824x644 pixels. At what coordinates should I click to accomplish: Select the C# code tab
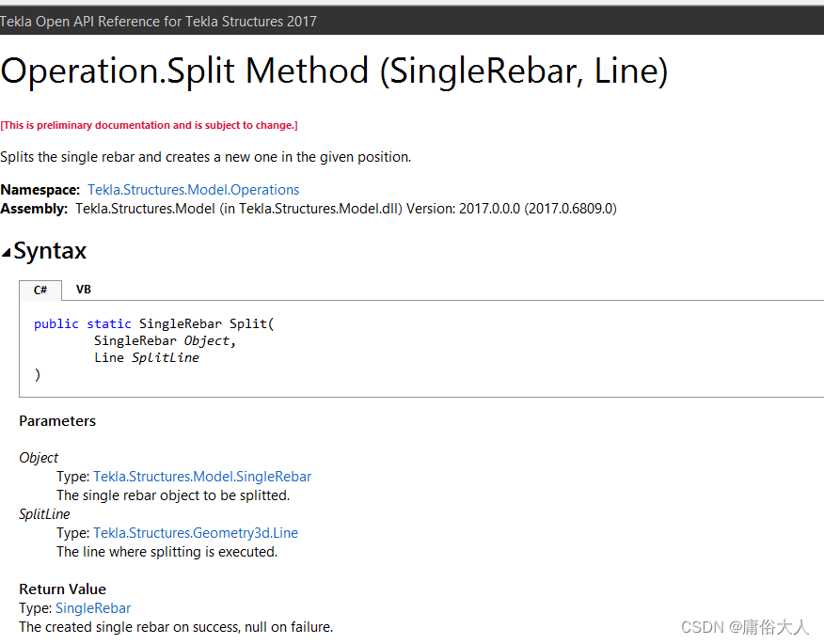(x=40, y=291)
